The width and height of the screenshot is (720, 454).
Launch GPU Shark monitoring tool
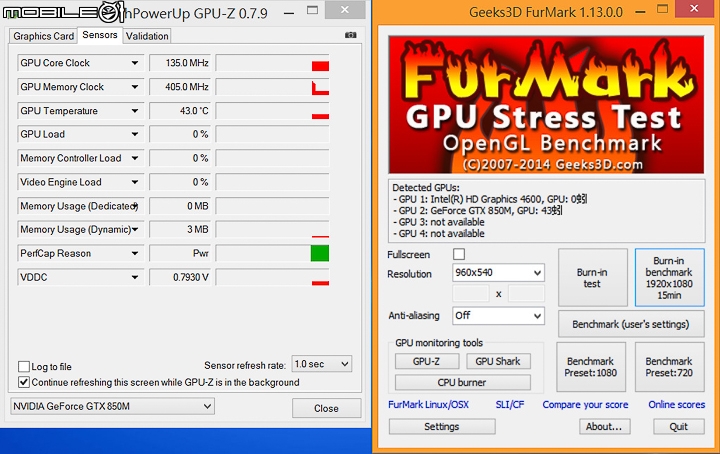coord(498,361)
